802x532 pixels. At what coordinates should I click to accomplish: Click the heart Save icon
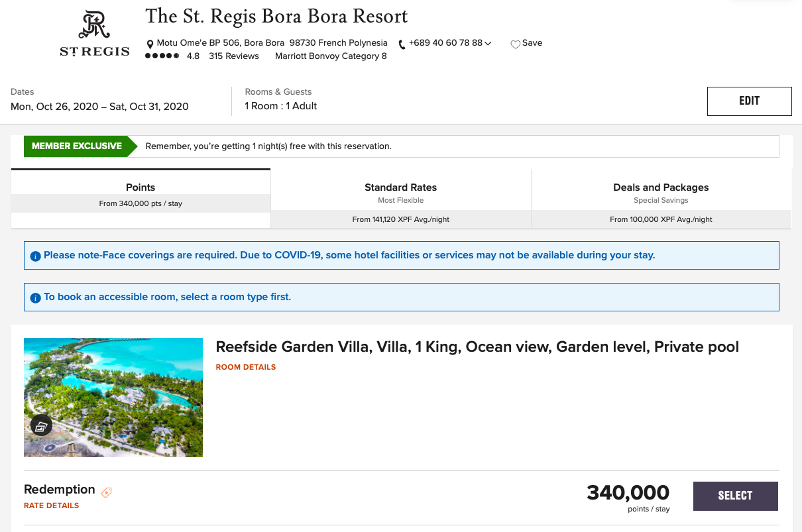click(x=515, y=44)
